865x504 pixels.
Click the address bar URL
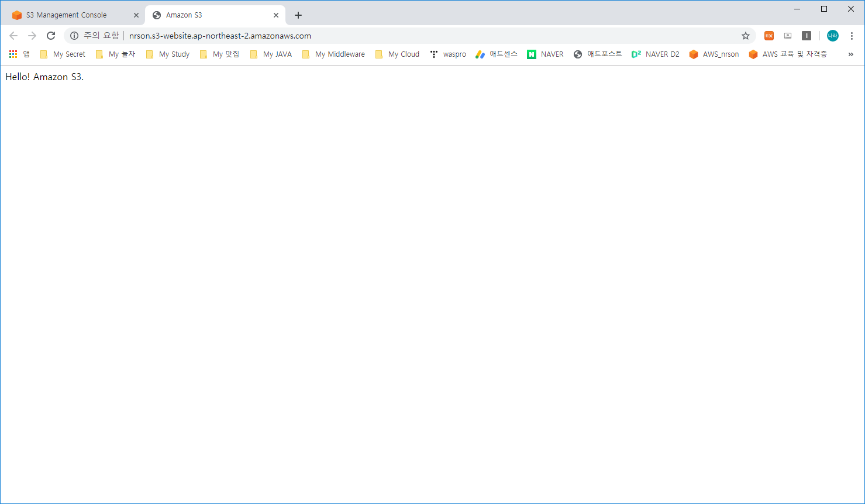(x=220, y=36)
